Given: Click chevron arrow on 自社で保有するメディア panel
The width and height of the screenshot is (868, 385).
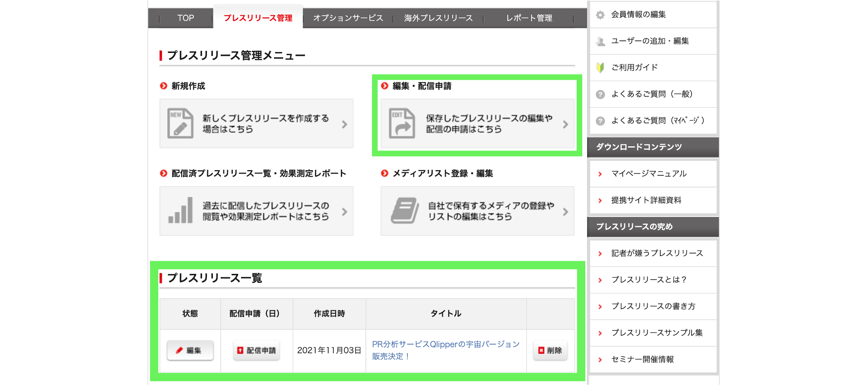Looking at the screenshot, I should (x=565, y=212).
